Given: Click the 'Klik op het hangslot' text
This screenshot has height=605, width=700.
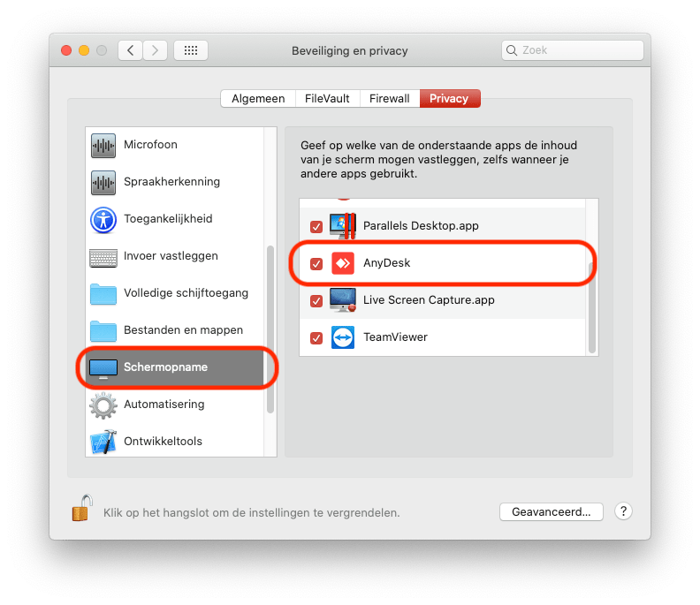Looking at the screenshot, I should 252,512.
